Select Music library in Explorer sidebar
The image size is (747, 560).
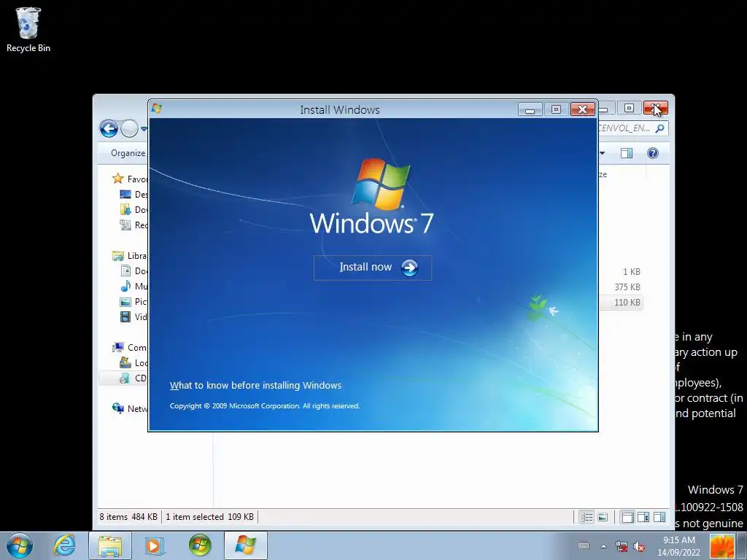click(x=133, y=286)
